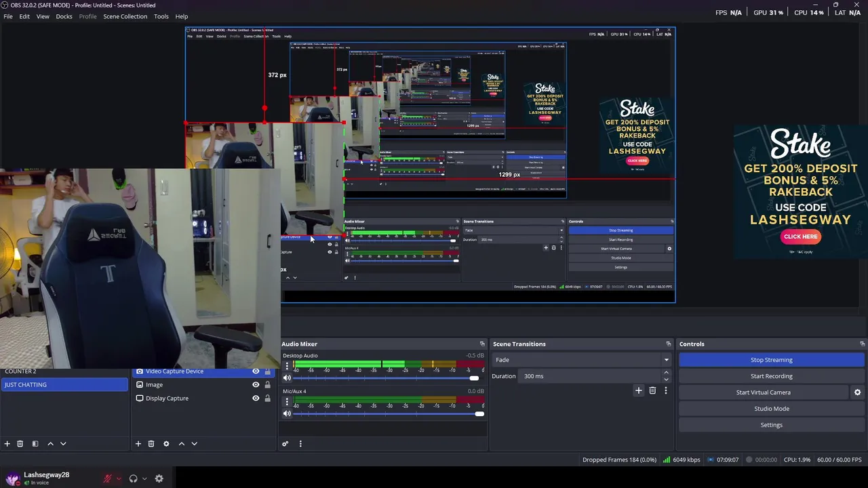Hide the Display Capture source

tap(256, 399)
